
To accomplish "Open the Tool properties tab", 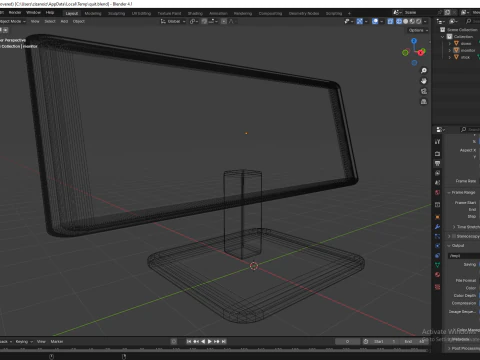I will (x=438, y=142).
